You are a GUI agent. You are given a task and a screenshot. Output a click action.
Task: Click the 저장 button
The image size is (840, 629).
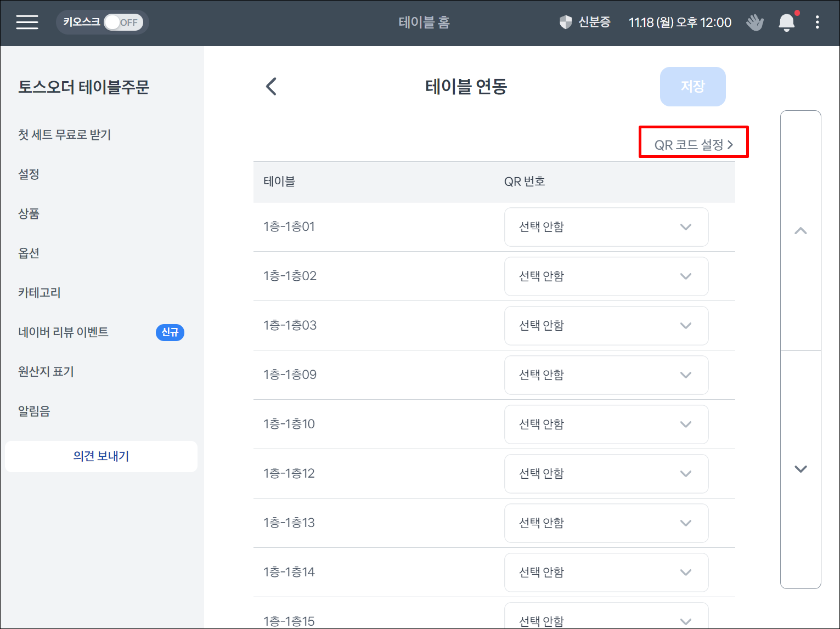(692, 87)
